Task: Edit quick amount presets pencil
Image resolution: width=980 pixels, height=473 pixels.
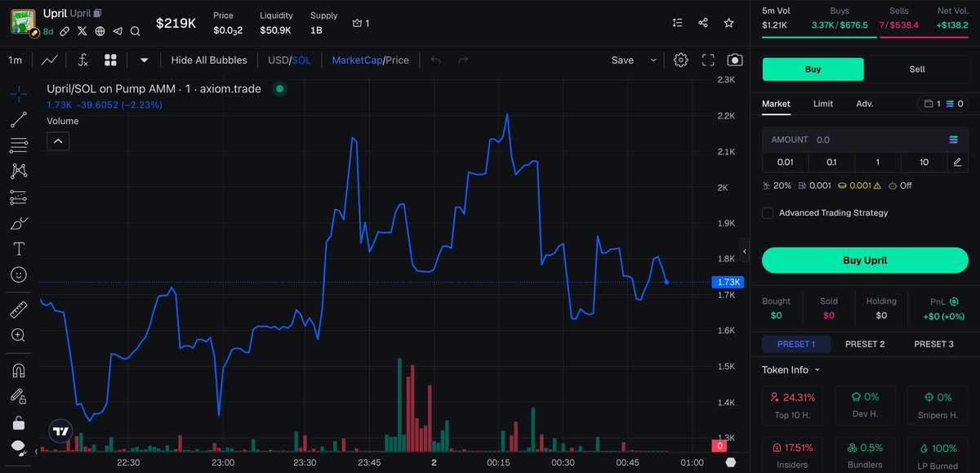Action: 958,162
